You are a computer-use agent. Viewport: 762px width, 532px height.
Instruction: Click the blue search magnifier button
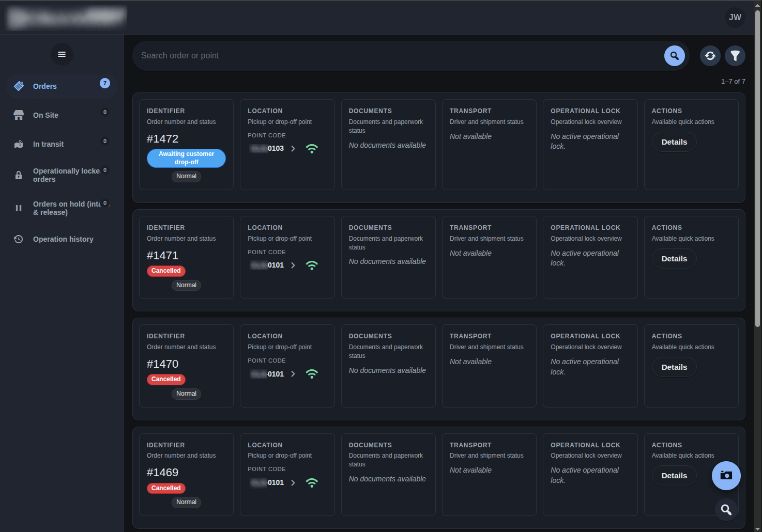point(674,56)
